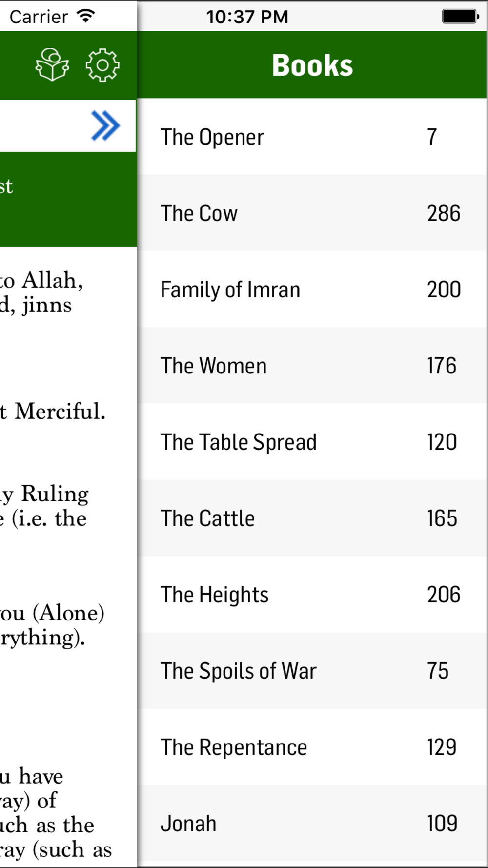Tap the Wi-Fi status icon
This screenshot has height=868, width=488.
coord(85,16)
